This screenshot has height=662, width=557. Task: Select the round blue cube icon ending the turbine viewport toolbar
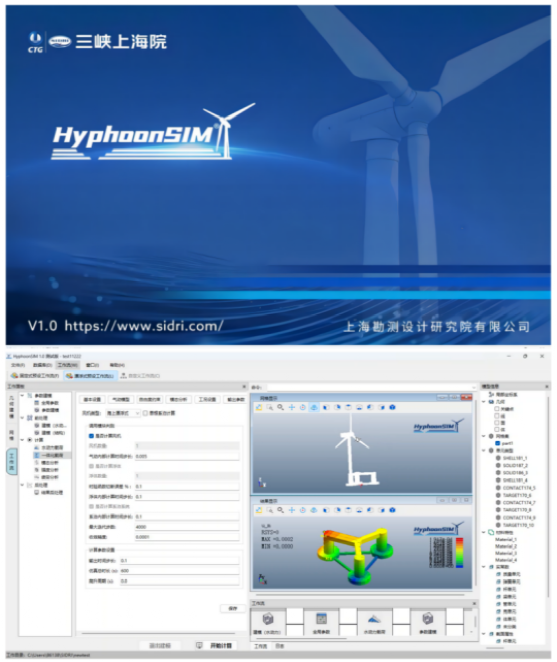click(392, 407)
